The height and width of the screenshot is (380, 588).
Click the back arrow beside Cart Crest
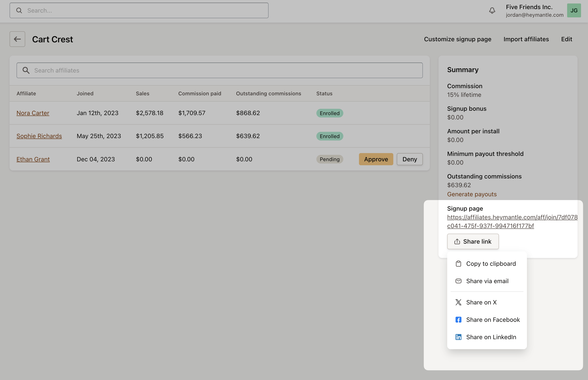(x=17, y=39)
